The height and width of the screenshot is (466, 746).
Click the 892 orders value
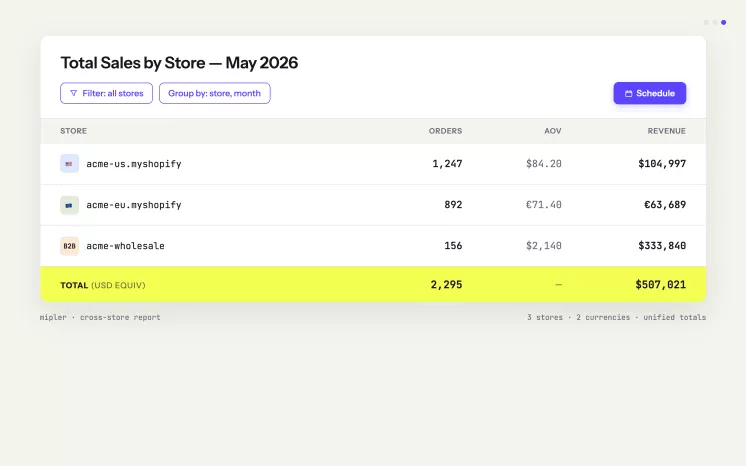(453, 205)
